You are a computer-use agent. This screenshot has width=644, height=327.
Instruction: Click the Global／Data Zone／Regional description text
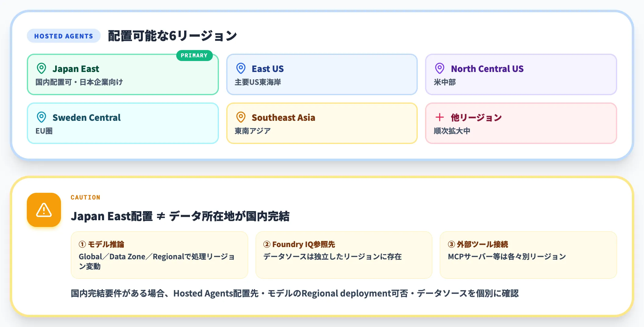pos(157,261)
